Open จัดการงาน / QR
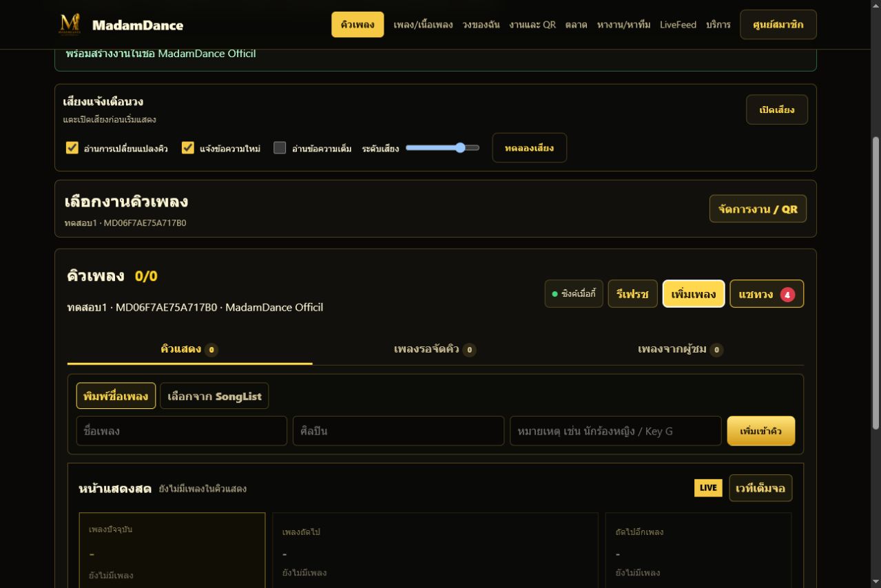This screenshot has width=881, height=588. pos(758,209)
